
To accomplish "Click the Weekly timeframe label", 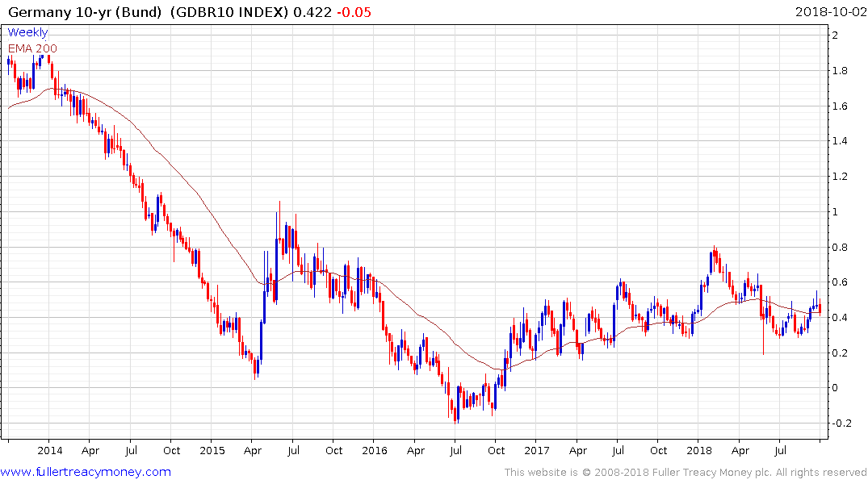I will 27,32.
